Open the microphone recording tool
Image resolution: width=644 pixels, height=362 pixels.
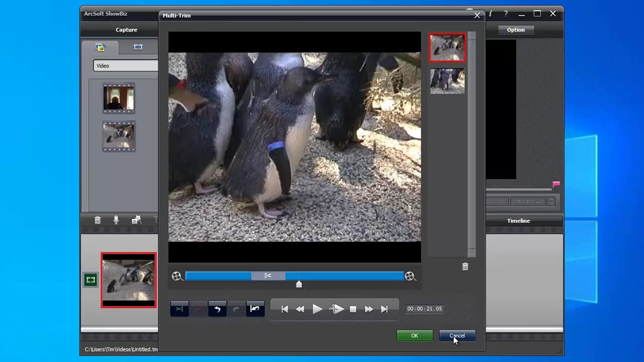(117, 220)
